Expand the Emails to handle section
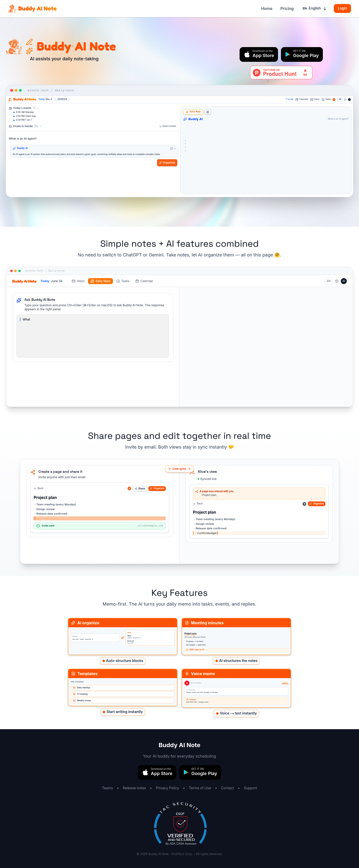Viewport: 359px width, 868px height. click(x=40, y=126)
